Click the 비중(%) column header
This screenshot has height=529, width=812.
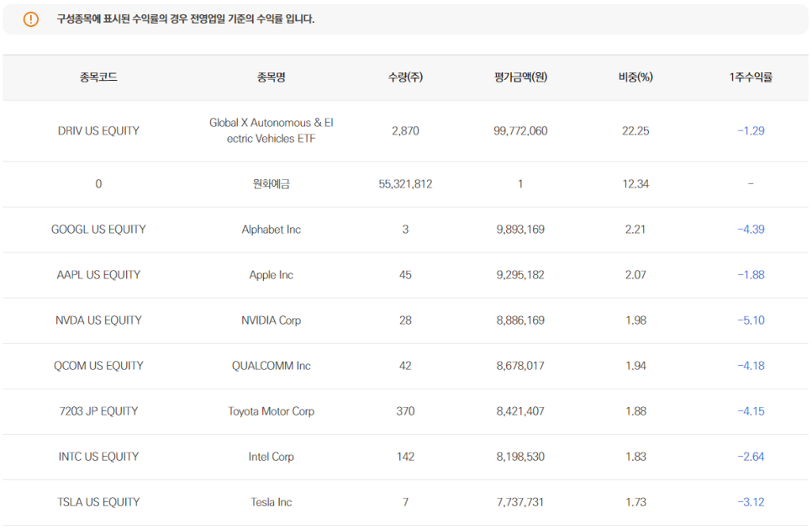click(635, 77)
